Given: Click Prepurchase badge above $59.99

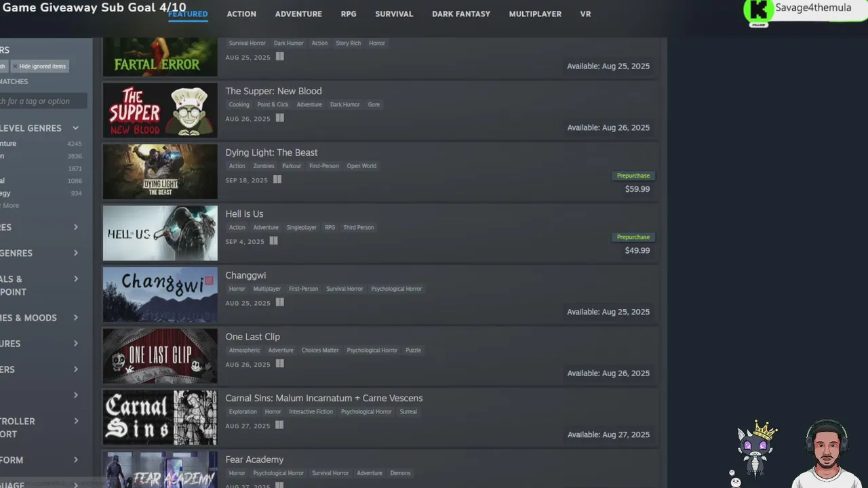Looking at the screenshot, I should point(633,176).
